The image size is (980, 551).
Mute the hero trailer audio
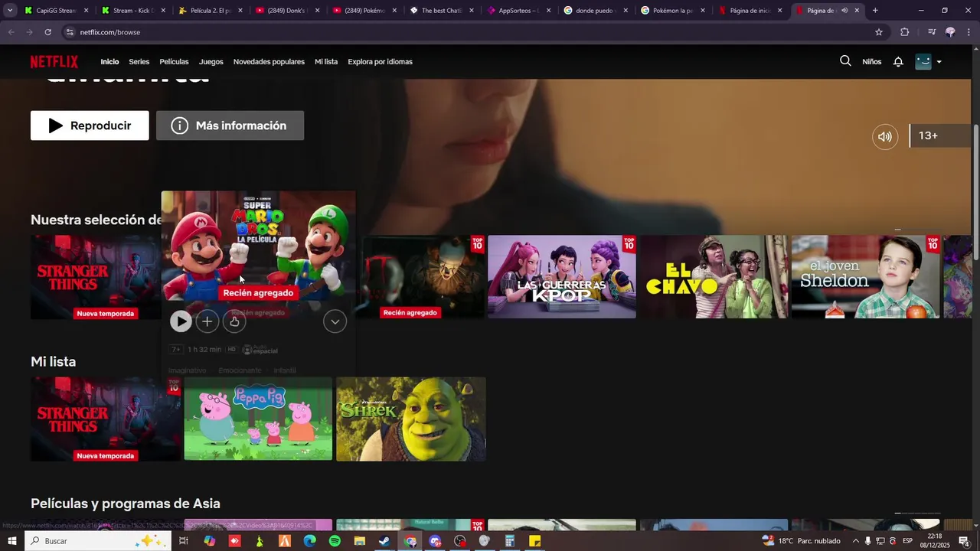885,137
